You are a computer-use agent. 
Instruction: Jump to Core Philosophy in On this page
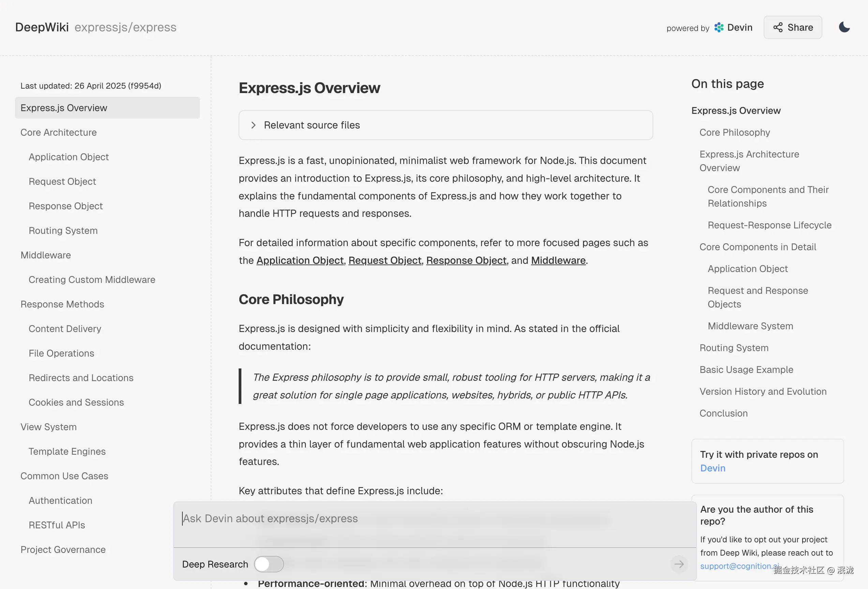click(735, 132)
